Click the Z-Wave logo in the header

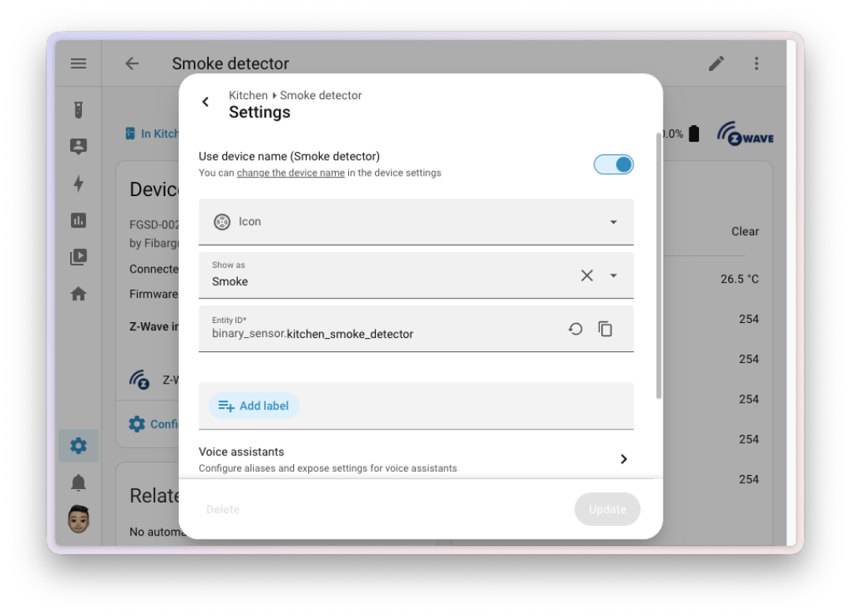pyautogui.click(x=745, y=134)
